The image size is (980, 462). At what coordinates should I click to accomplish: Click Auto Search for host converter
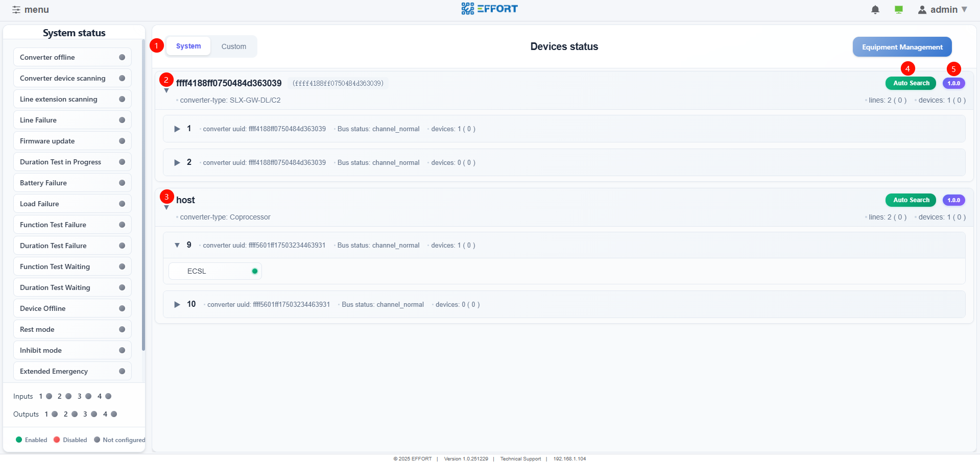tap(911, 200)
